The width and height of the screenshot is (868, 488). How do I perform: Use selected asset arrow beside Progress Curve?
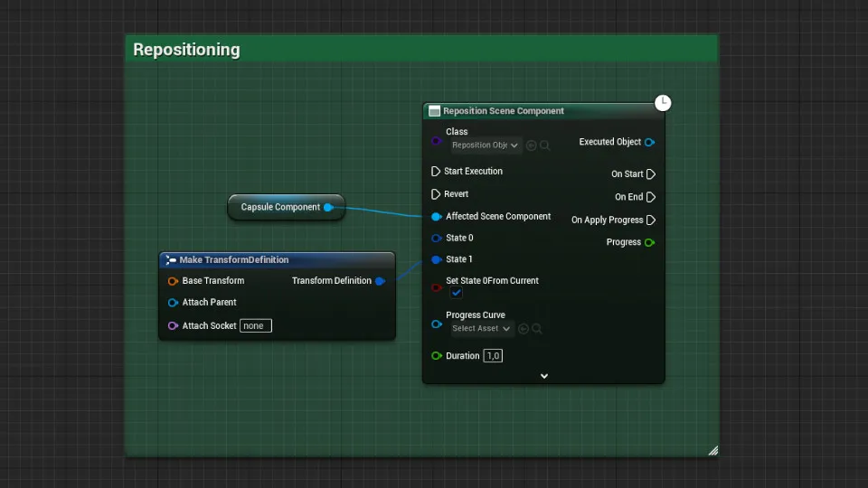coord(524,329)
